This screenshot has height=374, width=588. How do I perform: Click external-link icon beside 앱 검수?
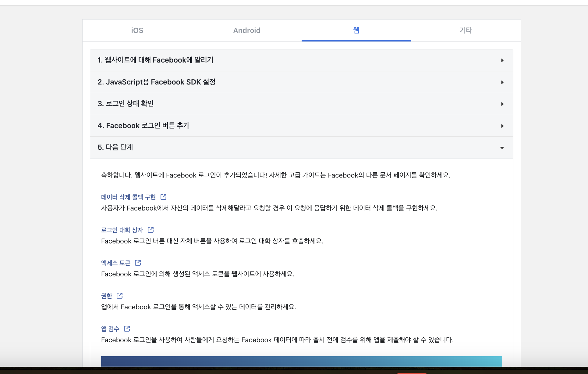click(127, 329)
